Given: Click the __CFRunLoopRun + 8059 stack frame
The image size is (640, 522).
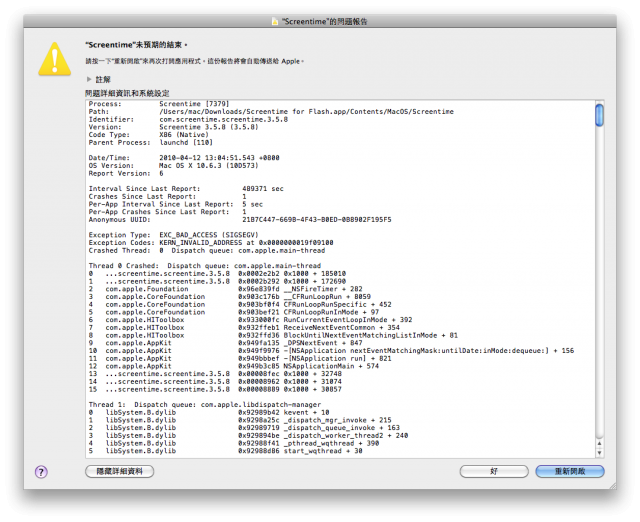Looking at the screenshot, I should (x=230, y=297).
